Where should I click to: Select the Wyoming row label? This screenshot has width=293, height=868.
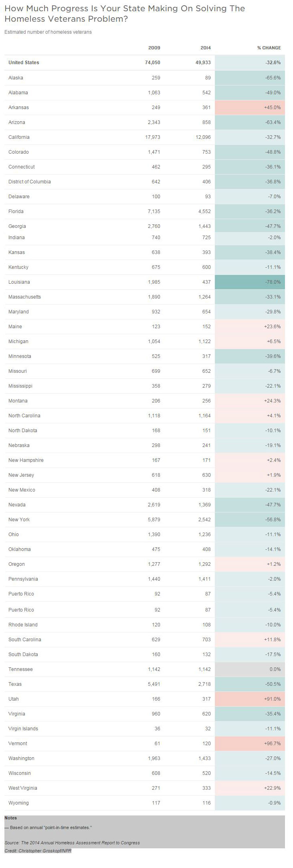click(x=18, y=803)
